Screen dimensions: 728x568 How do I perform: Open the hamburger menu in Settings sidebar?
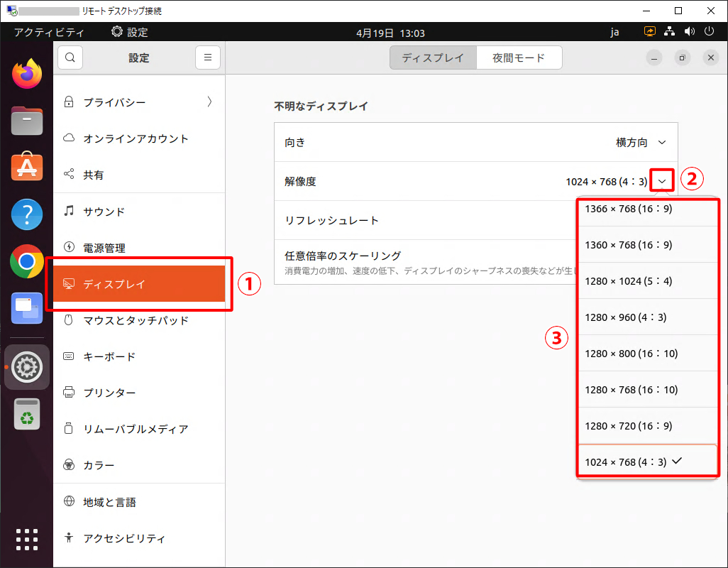(207, 58)
